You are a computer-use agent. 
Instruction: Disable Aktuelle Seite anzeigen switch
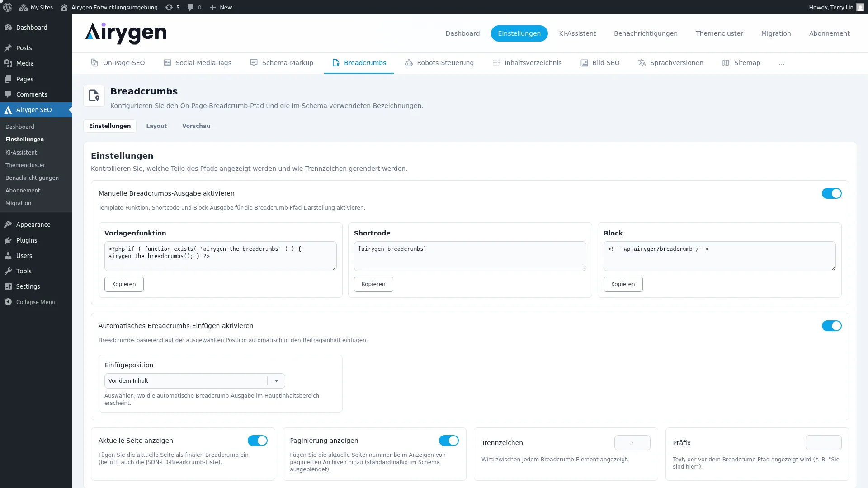(257, 441)
